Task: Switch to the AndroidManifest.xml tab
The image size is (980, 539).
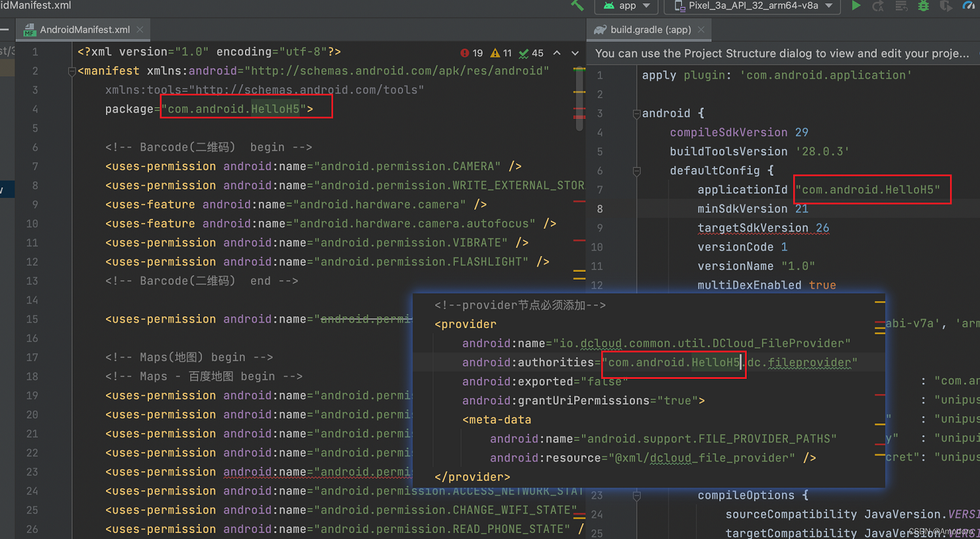Action: [82, 30]
